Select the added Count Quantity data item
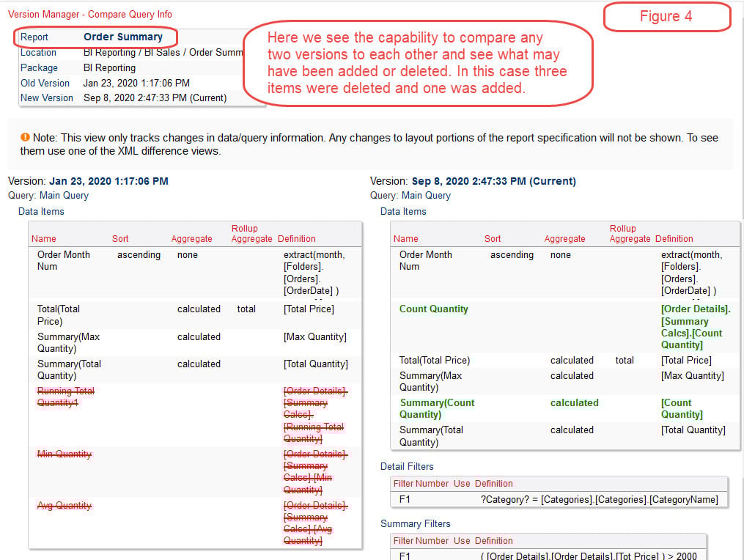Image resolution: width=744 pixels, height=560 pixels. click(x=433, y=309)
